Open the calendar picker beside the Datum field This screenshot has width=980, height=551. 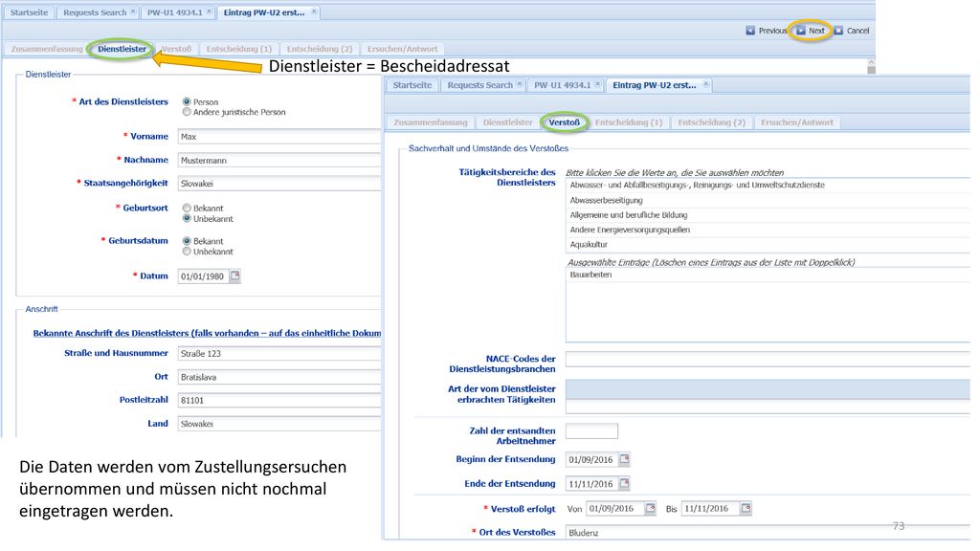coord(235,275)
